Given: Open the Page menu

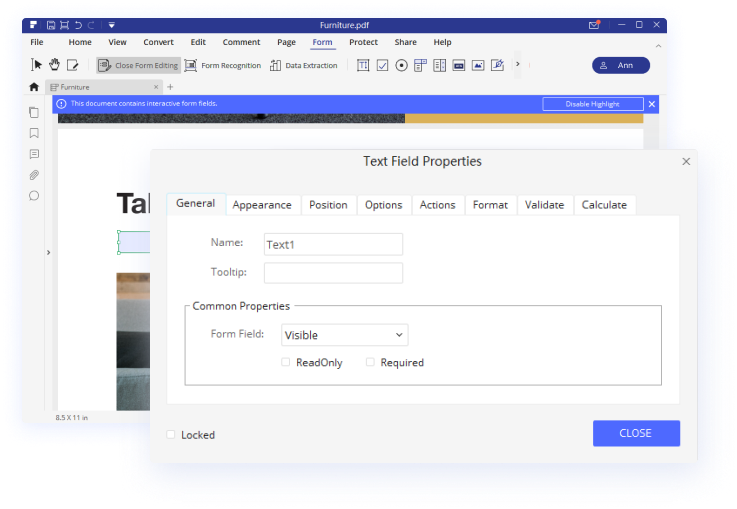Looking at the screenshot, I should [286, 42].
